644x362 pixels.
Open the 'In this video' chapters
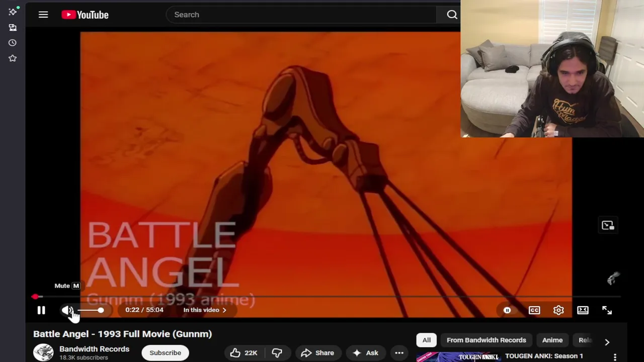point(205,310)
